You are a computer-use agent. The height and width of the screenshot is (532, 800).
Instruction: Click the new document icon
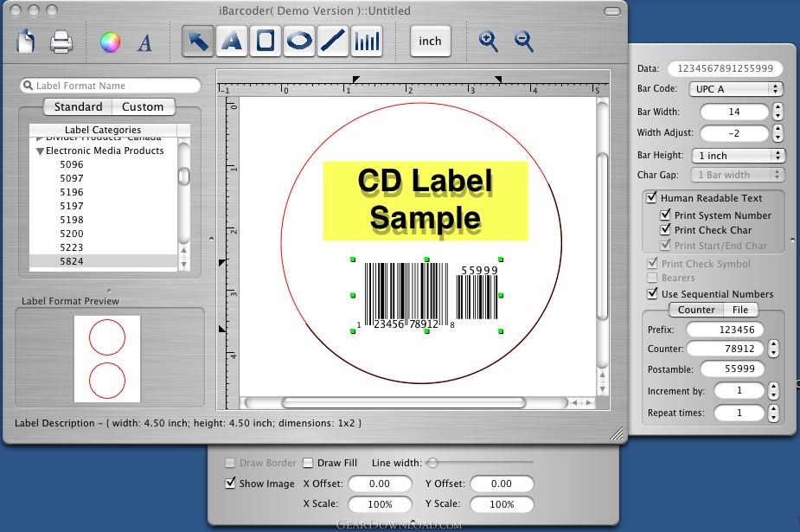25,42
